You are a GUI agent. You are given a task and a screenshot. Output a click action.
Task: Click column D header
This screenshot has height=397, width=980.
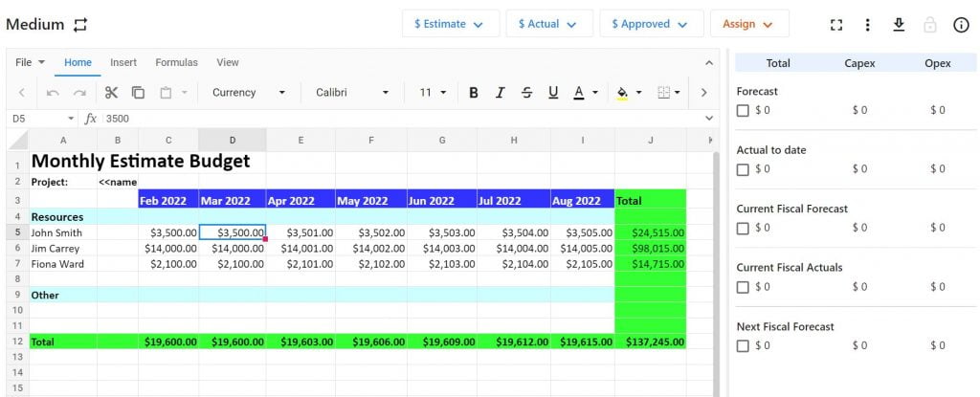point(233,140)
